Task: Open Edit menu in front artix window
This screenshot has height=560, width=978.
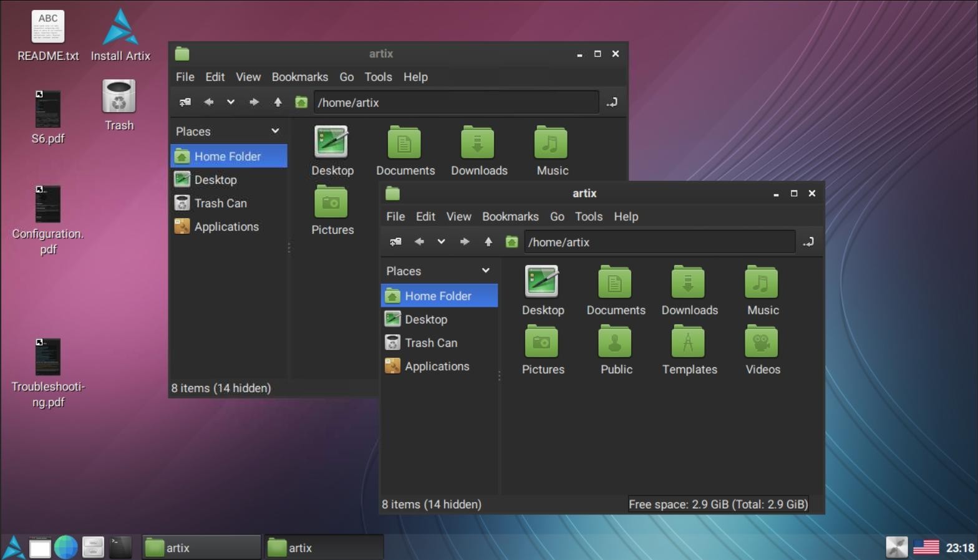Action: pos(425,216)
